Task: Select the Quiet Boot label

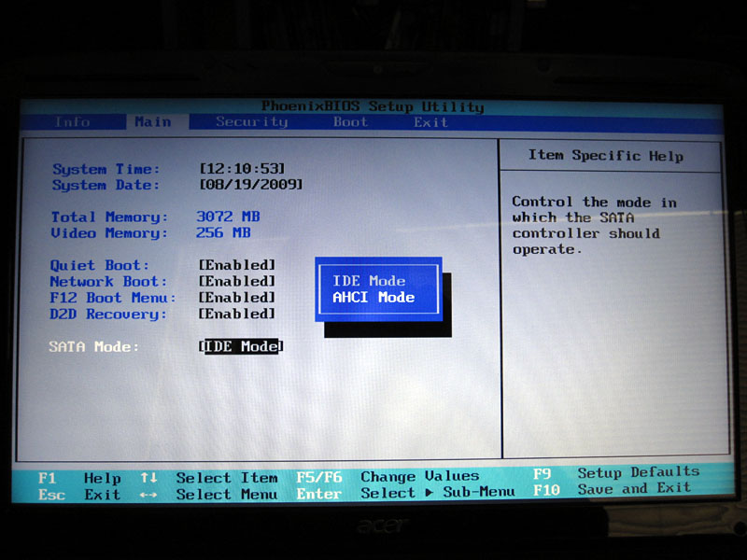Action: tap(100, 265)
